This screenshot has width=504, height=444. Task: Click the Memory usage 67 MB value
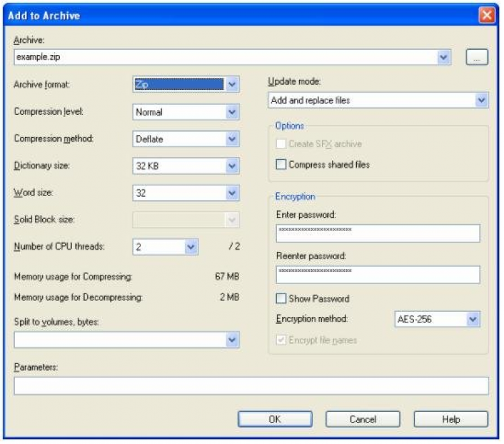227,277
